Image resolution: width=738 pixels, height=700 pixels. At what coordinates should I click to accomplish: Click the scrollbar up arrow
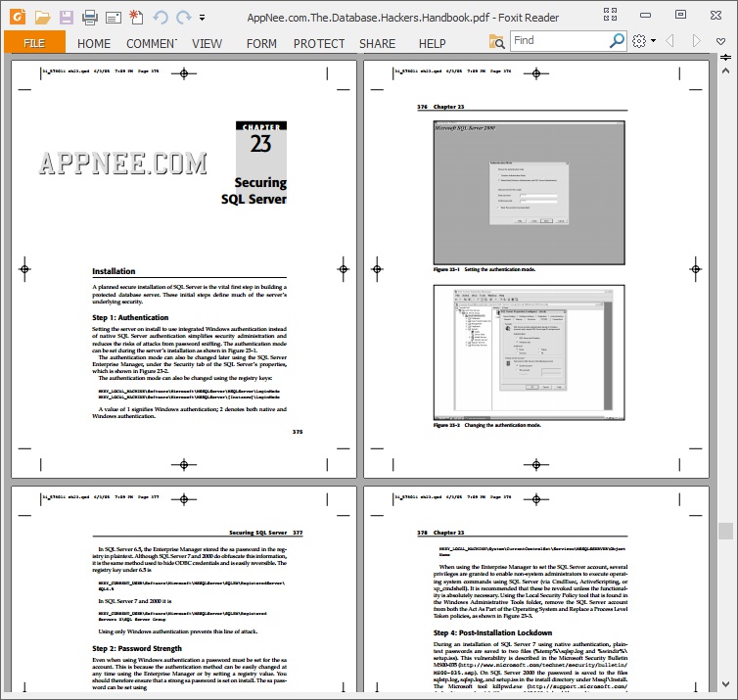(x=725, y=71)
